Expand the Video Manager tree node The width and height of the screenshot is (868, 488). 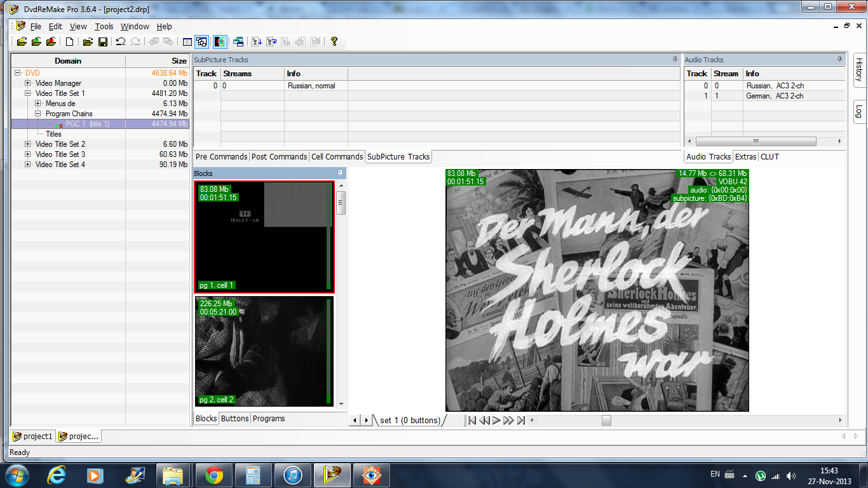(x=28, y=83)
